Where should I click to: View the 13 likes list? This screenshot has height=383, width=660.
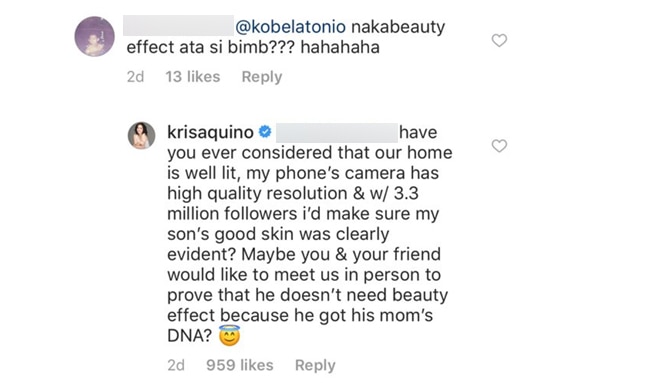coord(193,77)
